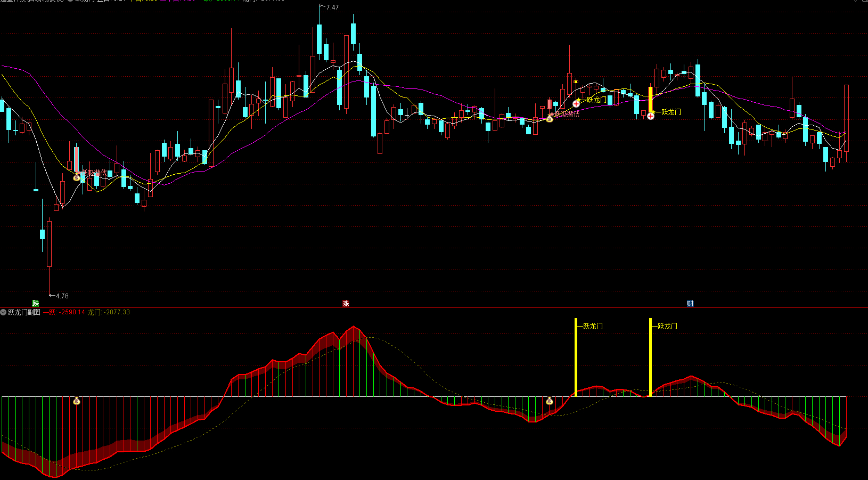
Task: Click the 龙门 value -2077.33 readout
Action: click(x=109, y=312)
